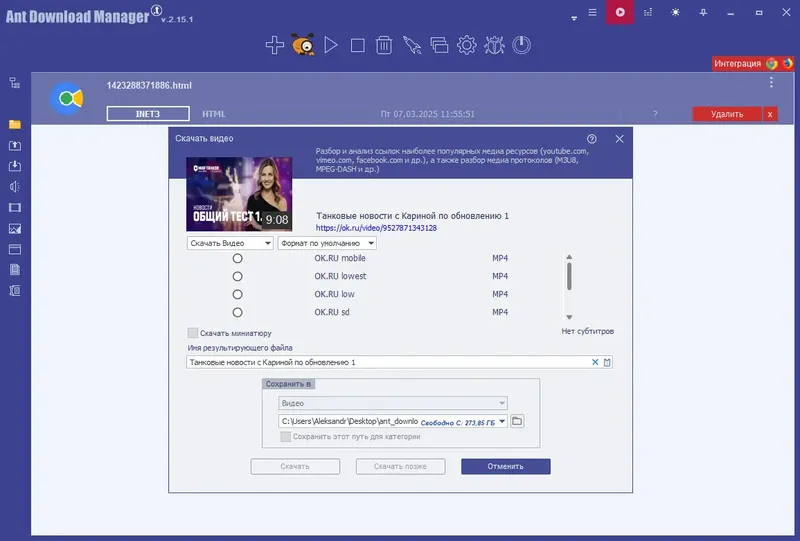Click the tree view sidebar icon
The width and height of the screenshot is (800, 541).
coord(15,83)
